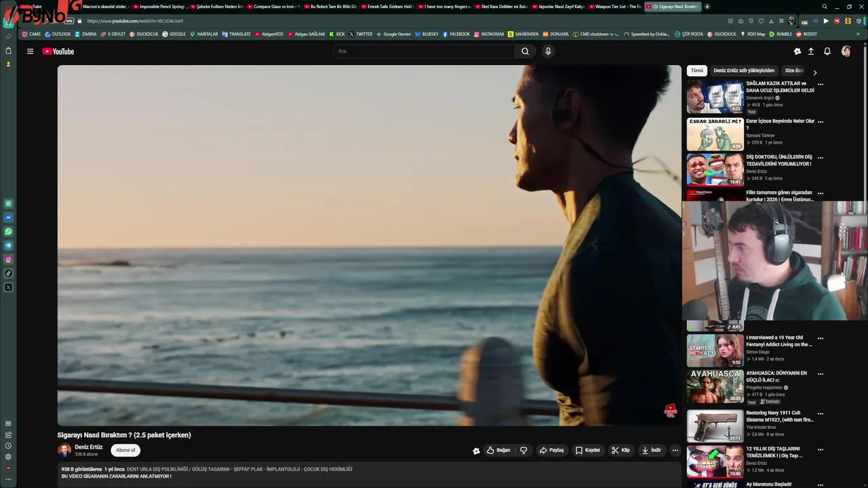Open options for Restoring Navy 1911 Colt video
The height and width of the screenshot is (488, 868).
tap(821, 413)
